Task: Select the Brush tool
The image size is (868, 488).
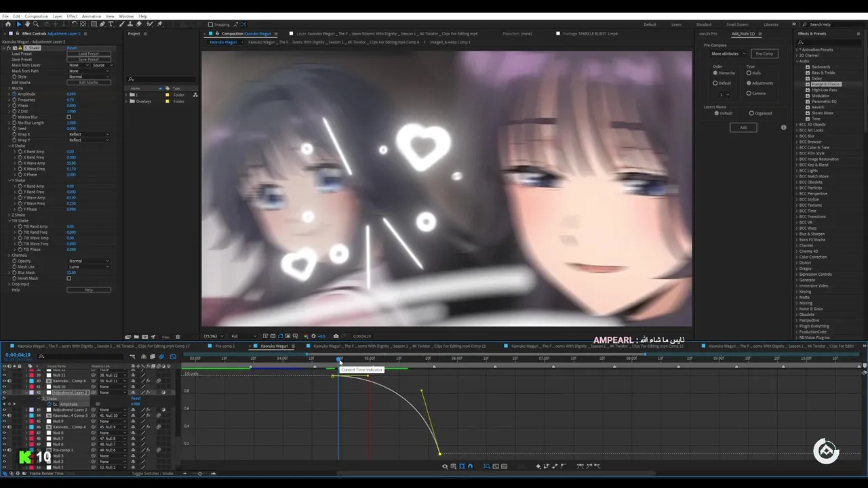Action: (x=122, y=24)
